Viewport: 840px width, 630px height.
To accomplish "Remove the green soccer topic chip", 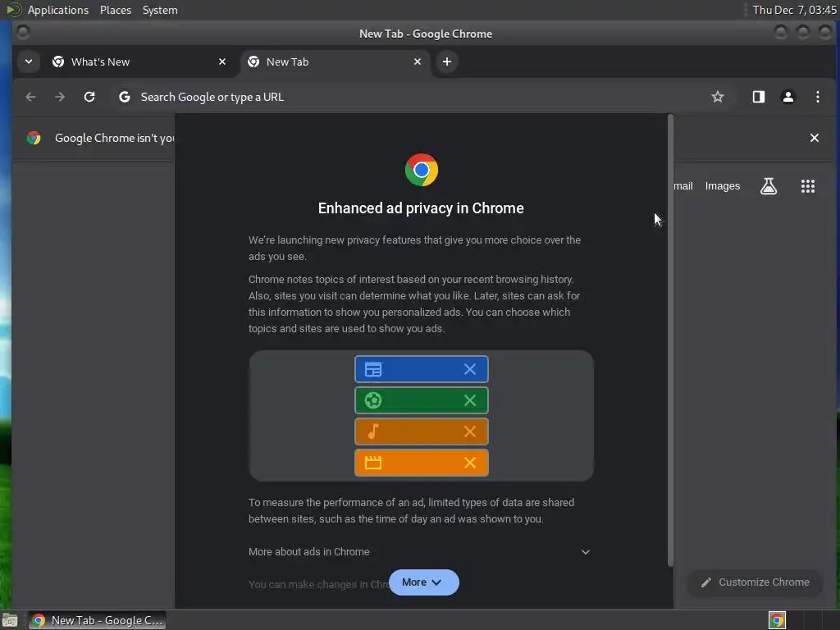I will 470,400.
